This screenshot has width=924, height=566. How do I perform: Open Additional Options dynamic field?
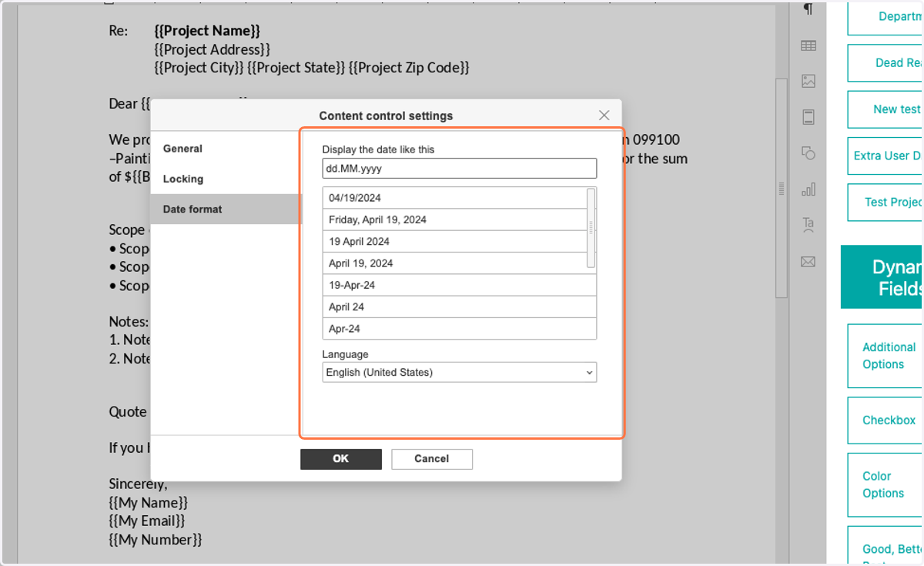click(x=885, y=356)
